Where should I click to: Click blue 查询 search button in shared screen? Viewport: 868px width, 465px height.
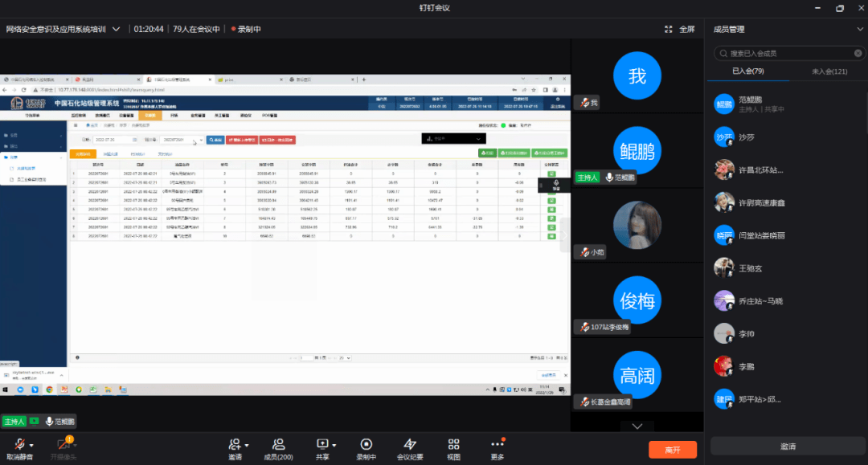[x=215, y=140]
